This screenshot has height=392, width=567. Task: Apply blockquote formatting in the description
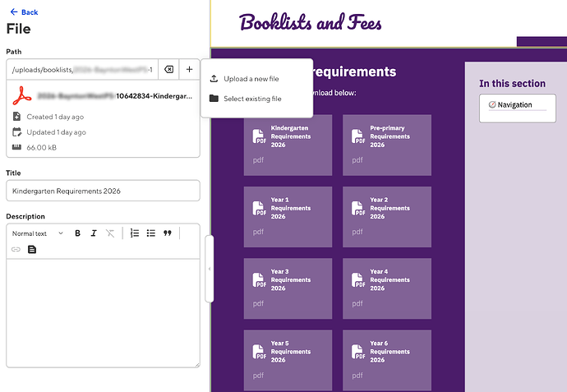pos(168,233)
